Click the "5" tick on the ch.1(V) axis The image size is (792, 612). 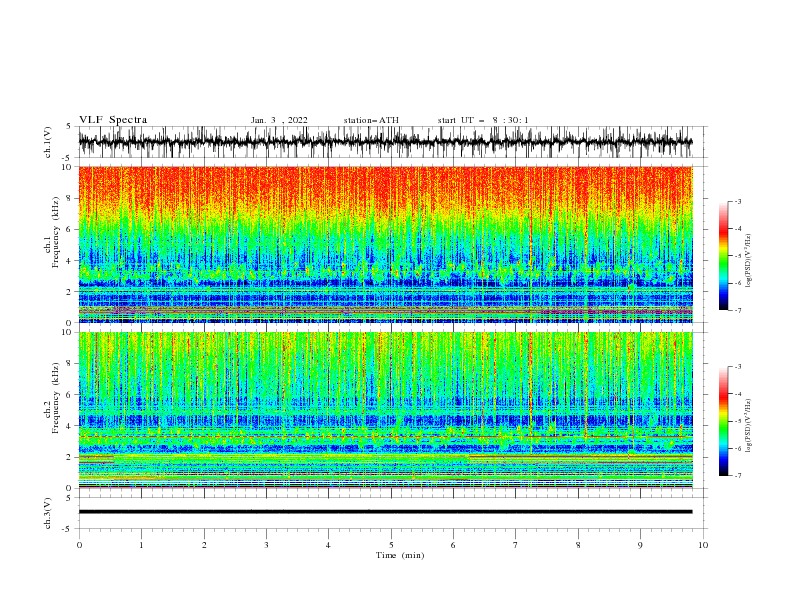click(70, 126)
